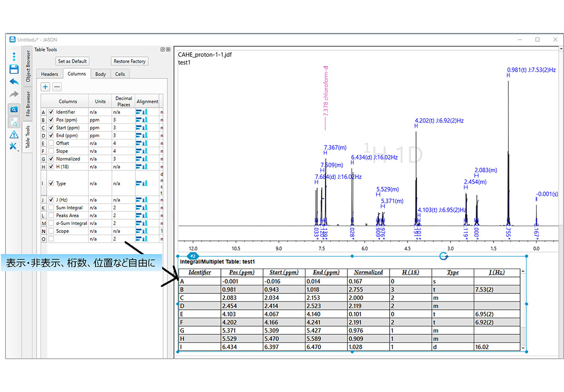Open the wrench tools dropdown

click(14, 146)
